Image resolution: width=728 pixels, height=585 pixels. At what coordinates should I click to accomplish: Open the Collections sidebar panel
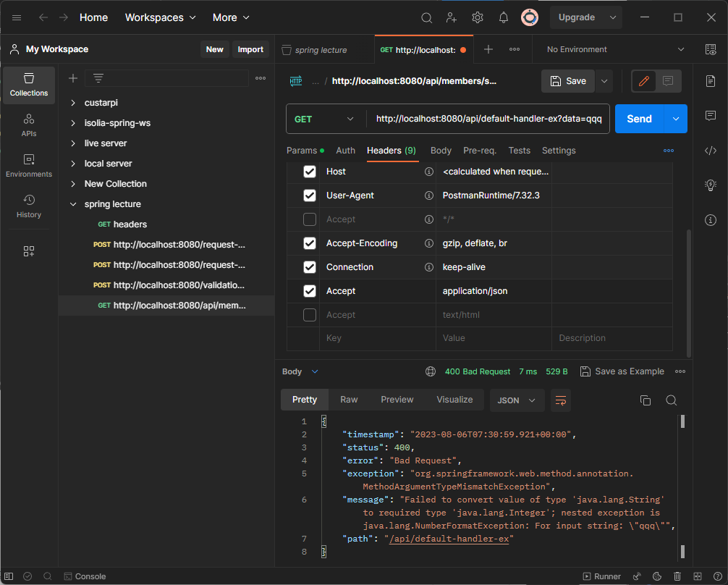[x=29, y=85]
